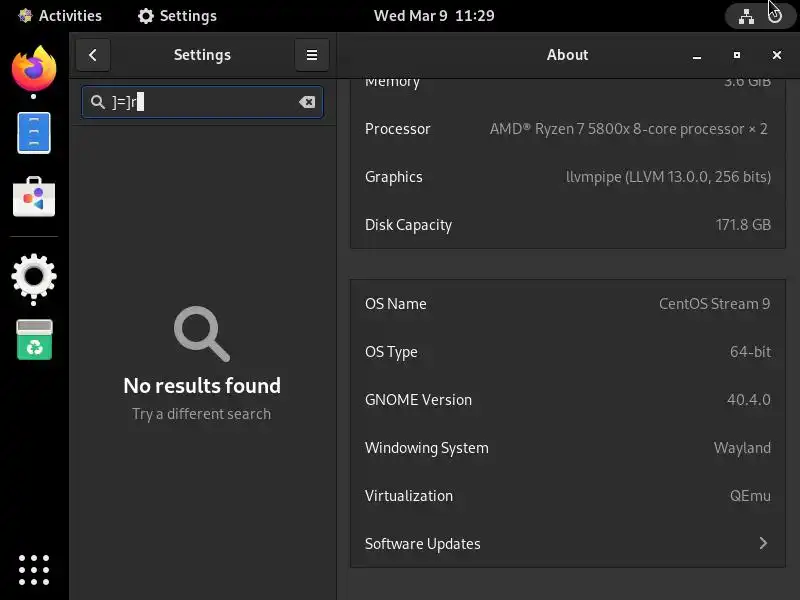The image size is (800, 600).
Task: Click the 'QEmu' value
Action: tap(750, 496)
